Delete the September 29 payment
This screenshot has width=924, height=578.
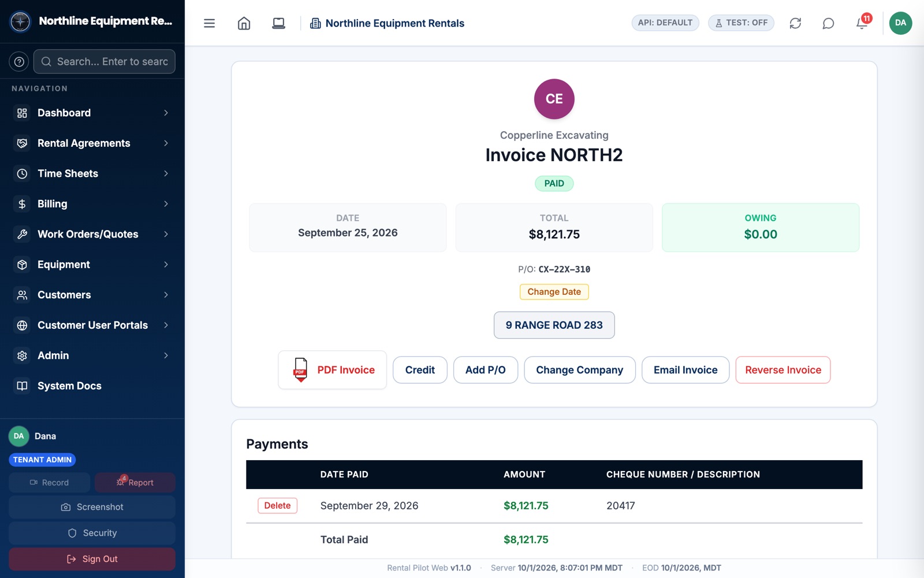pos(277,506)
